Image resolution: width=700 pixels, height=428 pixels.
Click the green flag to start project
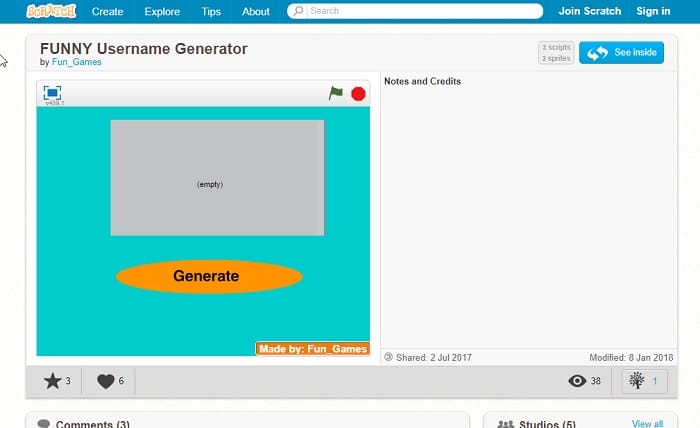(336, 93)
